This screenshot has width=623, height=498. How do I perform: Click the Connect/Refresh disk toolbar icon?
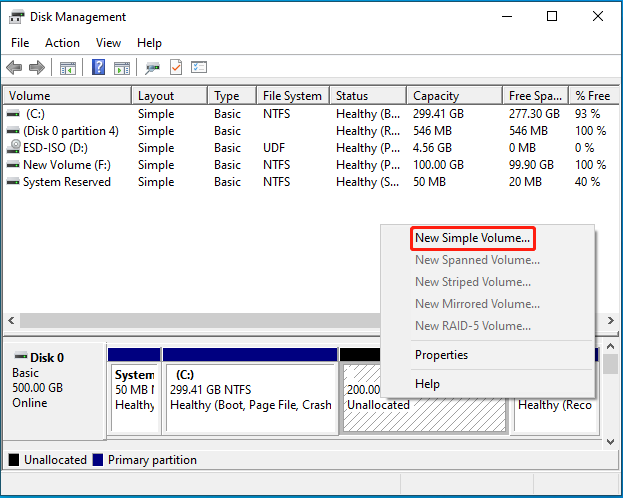pos(152,68)
